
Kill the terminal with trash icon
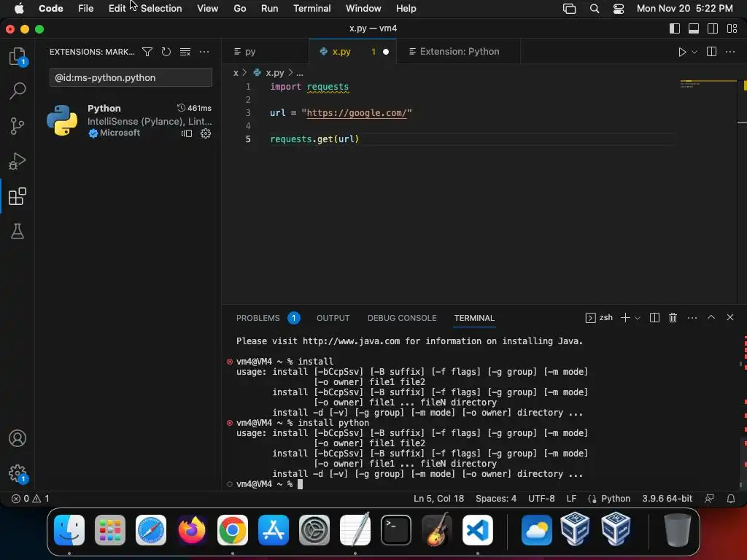pyautogui.click(x=673, y=318)
